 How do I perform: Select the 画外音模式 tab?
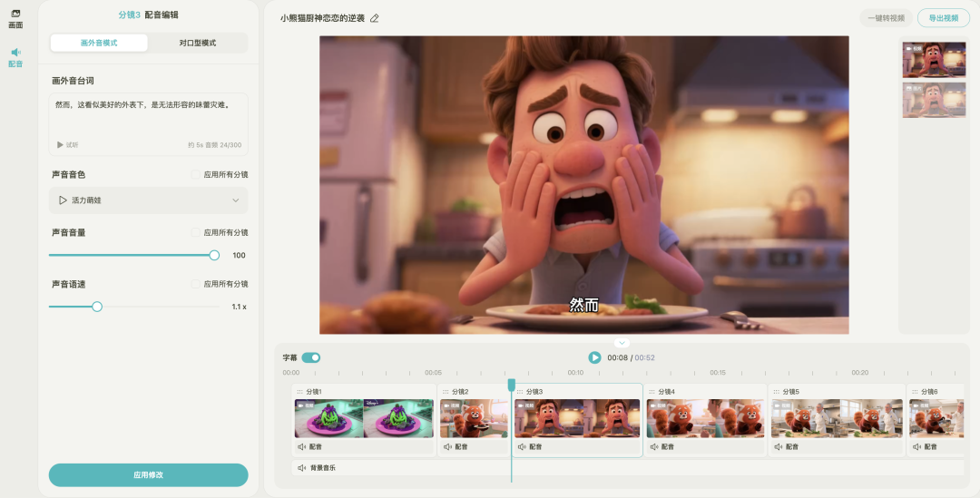[x=99, y=43]
